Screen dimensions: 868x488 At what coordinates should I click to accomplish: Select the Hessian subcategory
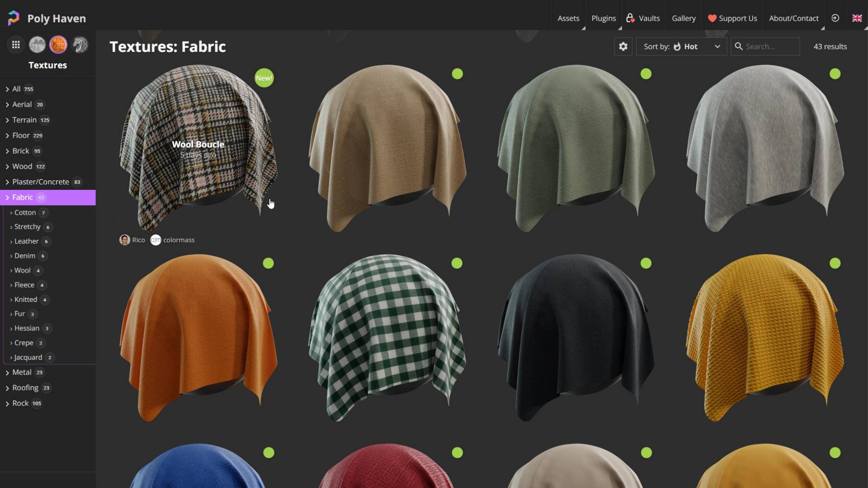(30, 328)
